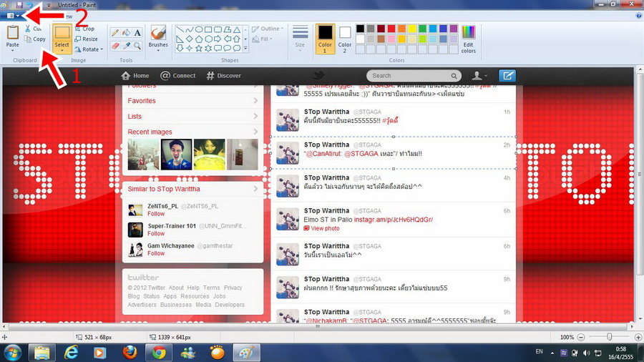Image resolution: width=644 pixels, height=362 pixels.
Task: Click the Privacy footer link
Action: pyautogui.click(x=233, y=288)
